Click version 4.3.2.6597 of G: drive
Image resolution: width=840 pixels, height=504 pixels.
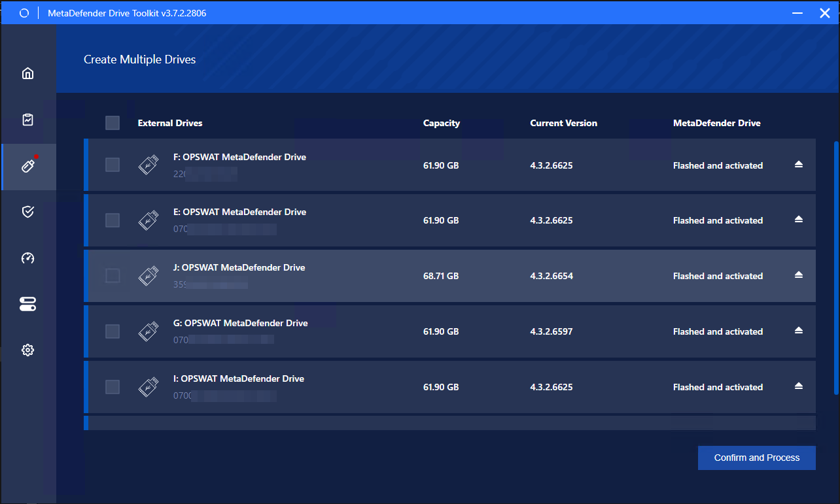pos(551,331)
